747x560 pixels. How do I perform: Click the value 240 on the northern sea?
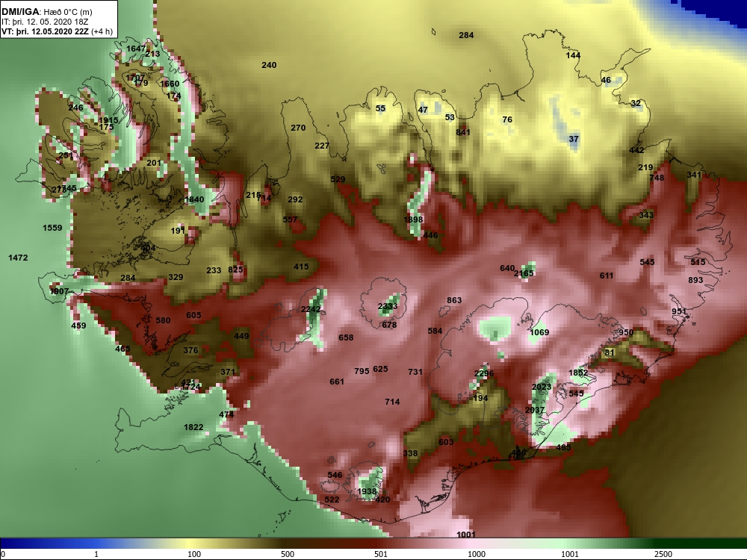(269, 65)
